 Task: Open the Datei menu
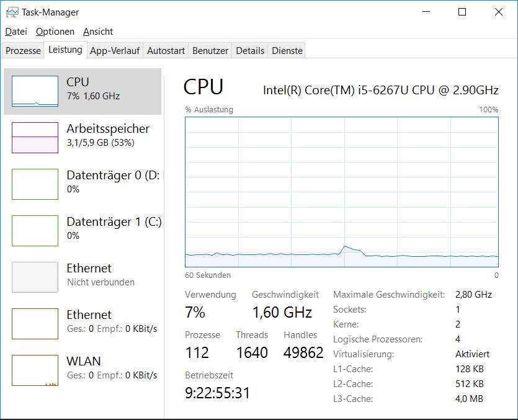[x=16, y=32]
